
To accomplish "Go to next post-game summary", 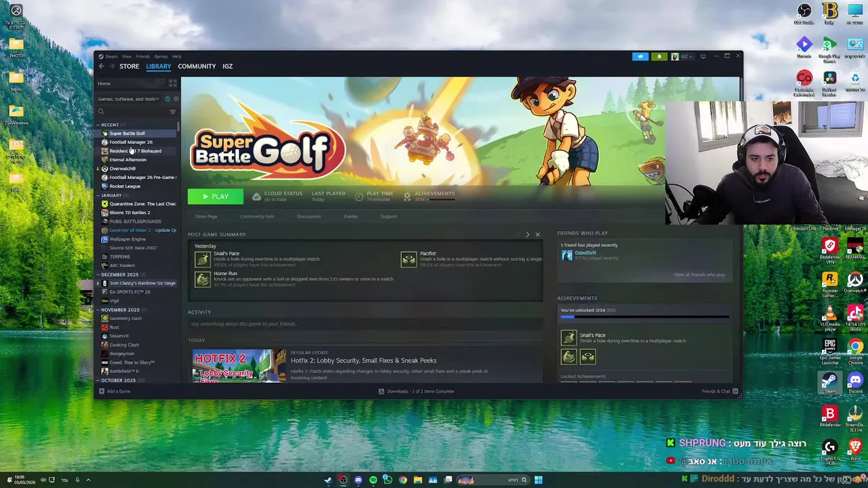I will [x=528, y=235].
